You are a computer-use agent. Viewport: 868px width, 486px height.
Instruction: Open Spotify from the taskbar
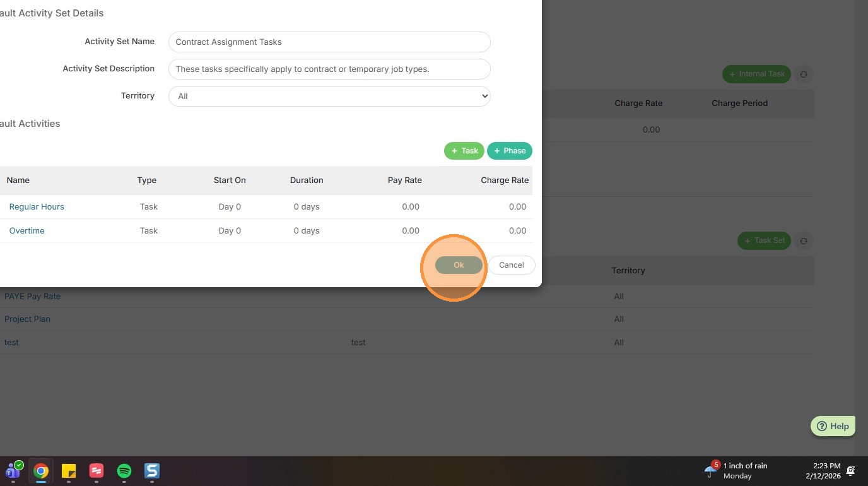(124, 471)
